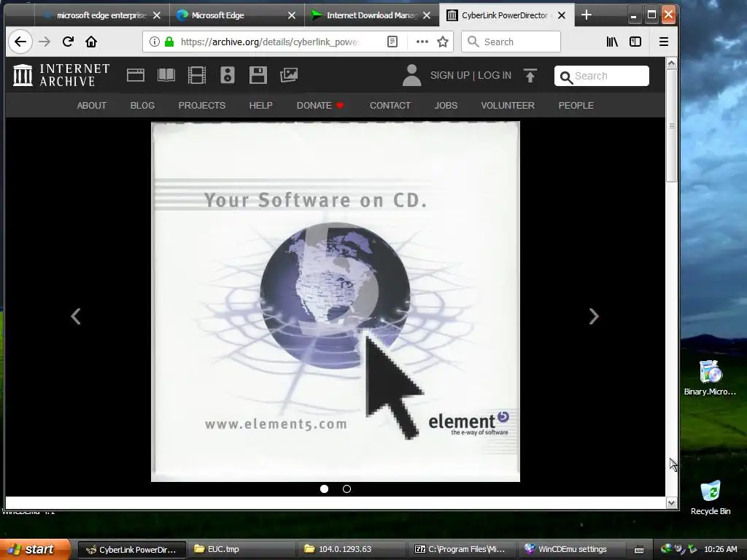Viewport: 747px width, 560px height.
Task: Select the first carousel dot
Action: click(325, 489)
